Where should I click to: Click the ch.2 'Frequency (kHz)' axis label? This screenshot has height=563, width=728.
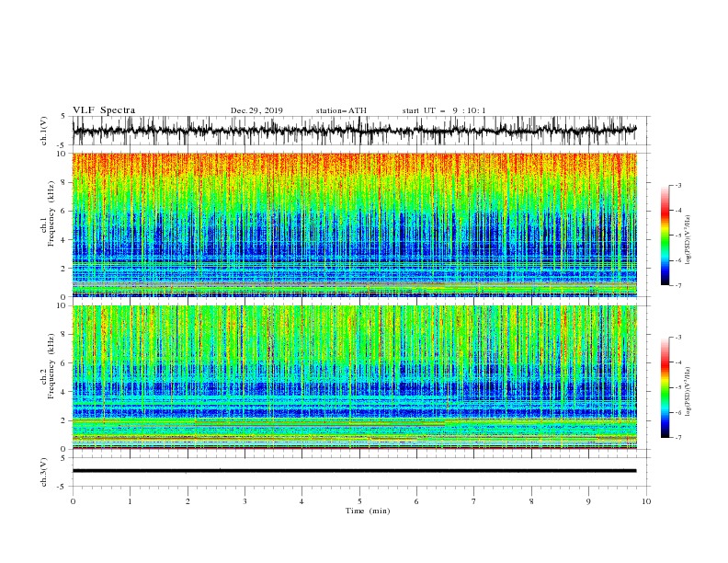pyautogui.click(x=51, y=366)
